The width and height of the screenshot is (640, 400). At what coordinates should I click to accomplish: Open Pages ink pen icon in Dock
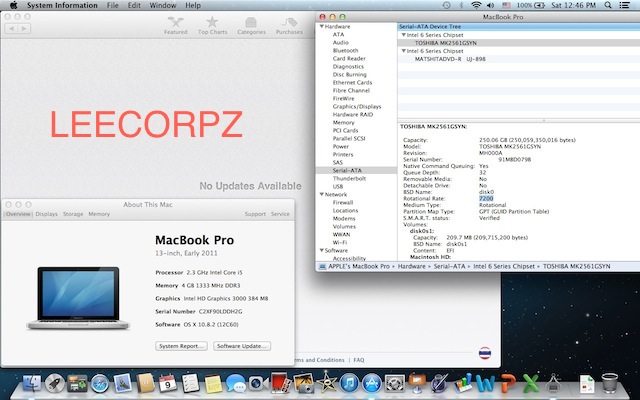pos(440,384)
